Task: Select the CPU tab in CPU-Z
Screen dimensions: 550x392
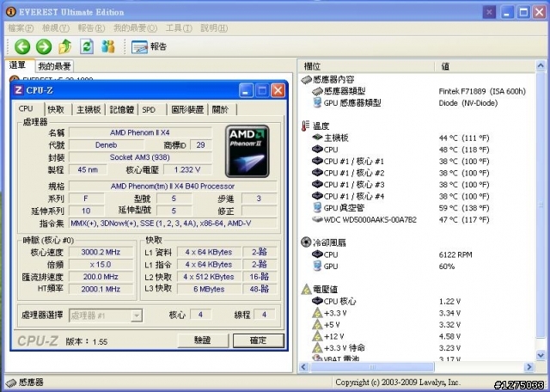Action: click(x=26, y=109)
